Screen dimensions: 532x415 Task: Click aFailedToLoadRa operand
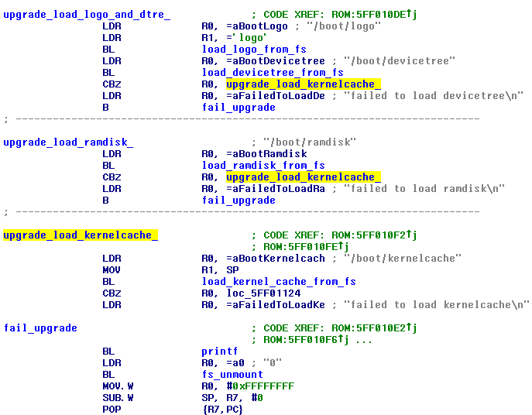[276, 189]
